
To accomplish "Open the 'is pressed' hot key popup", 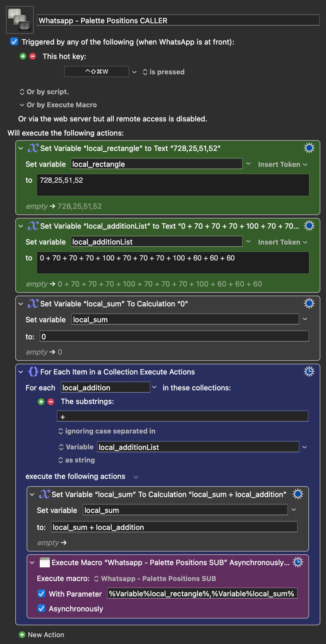I will [x=164, y=72].
